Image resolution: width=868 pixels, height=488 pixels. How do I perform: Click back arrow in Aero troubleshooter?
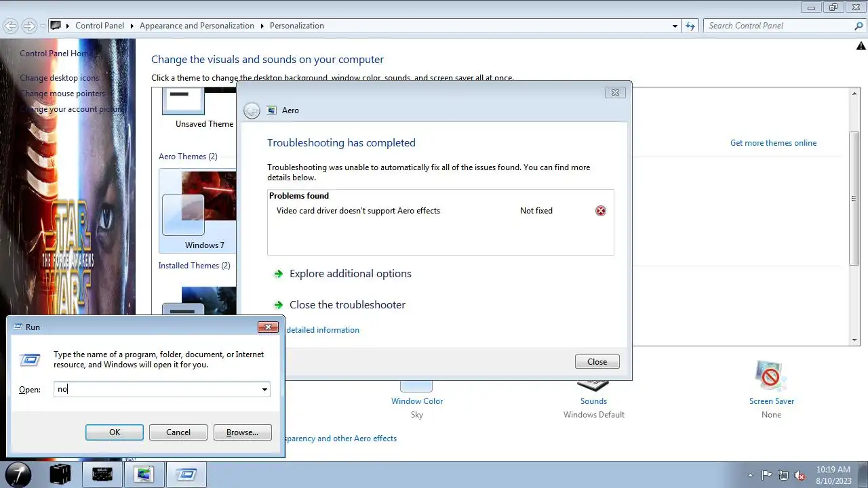(x=252, y=110)
